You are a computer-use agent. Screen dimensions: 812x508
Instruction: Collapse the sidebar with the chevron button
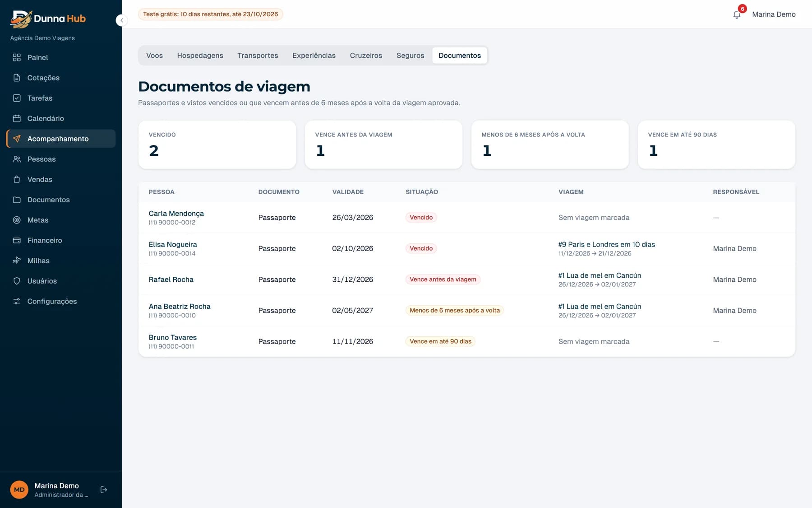tap(121, 20)
